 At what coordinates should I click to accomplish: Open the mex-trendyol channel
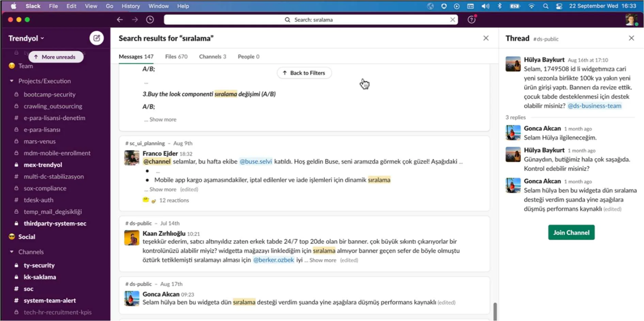point(43,165)
